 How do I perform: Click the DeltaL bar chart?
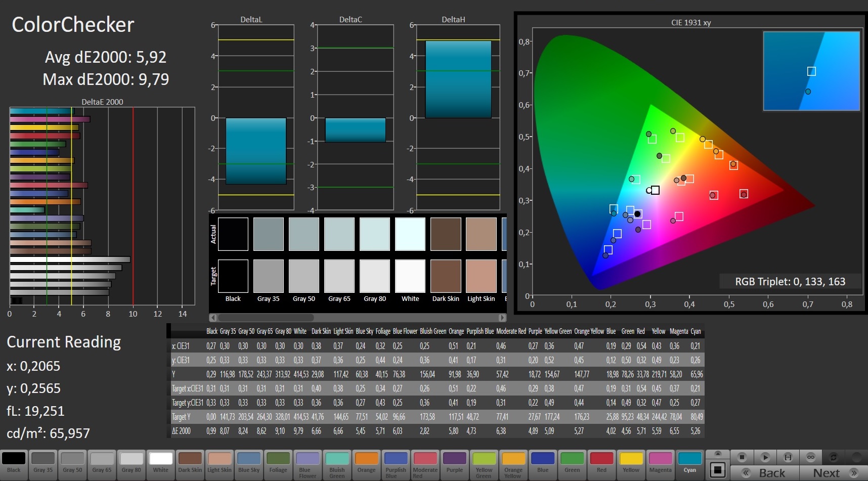coord(256,117)
